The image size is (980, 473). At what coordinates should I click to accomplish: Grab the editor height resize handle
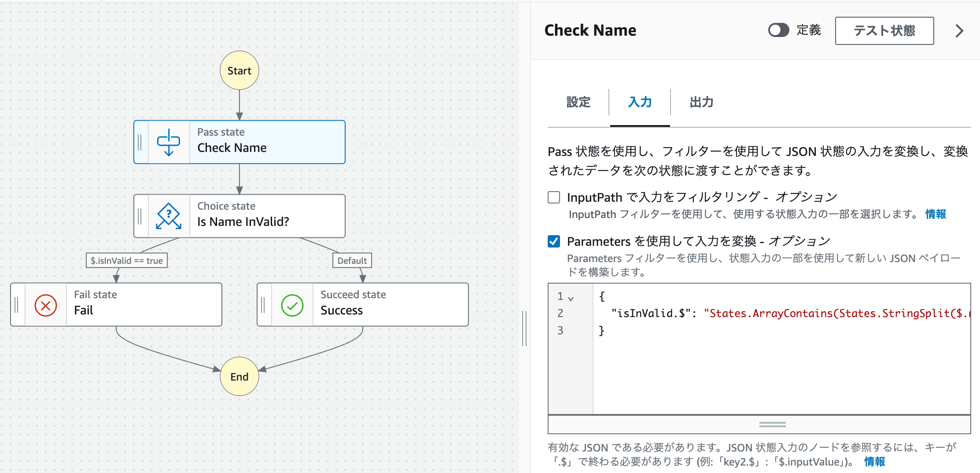772,425
